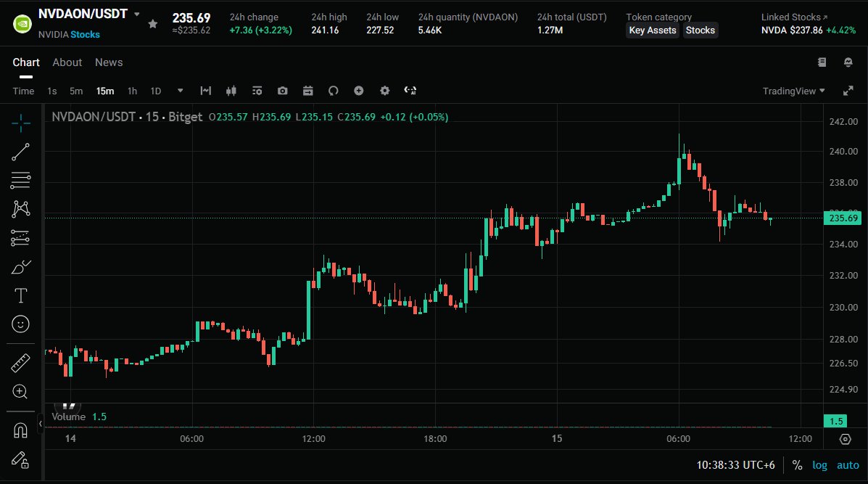Viewport: 868px width, 484px height.
Task: Open the forecasting and measurement tool
Action: [20, 238]
